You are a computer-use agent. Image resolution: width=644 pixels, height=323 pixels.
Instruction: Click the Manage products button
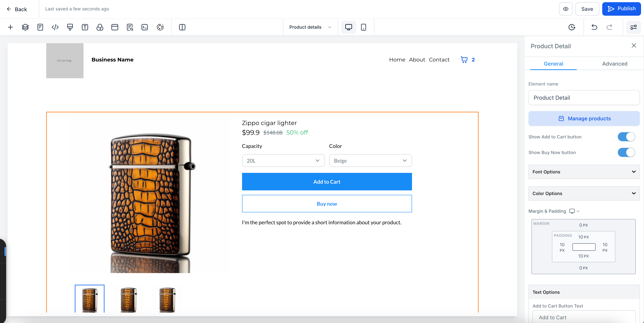tap(584, 118)
